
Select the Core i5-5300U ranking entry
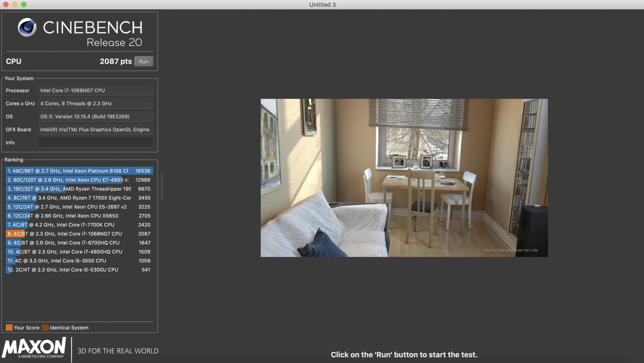(79, 270)
